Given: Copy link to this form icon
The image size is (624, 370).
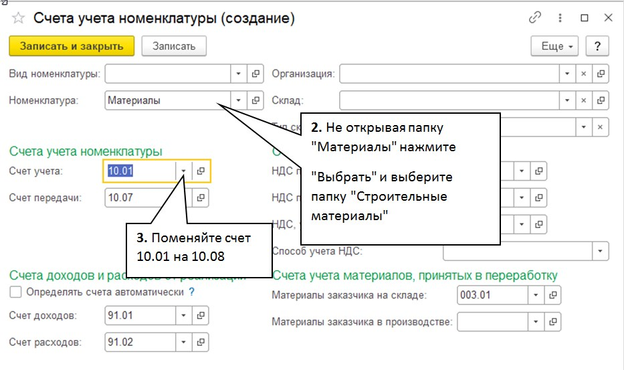Looking at the screenshot, I should pos(535,18).
